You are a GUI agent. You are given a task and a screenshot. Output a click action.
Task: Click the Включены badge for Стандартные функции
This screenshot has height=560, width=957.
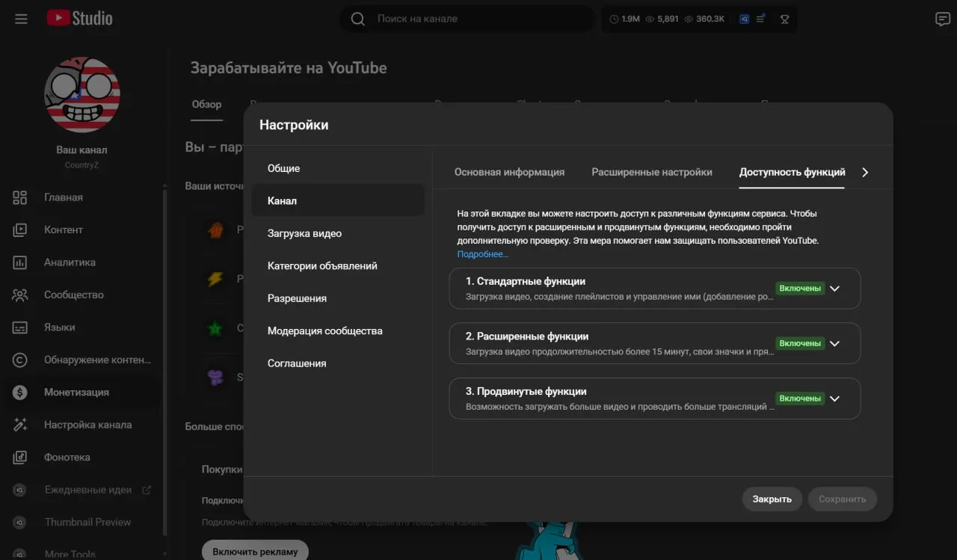[x=800, y=289]
